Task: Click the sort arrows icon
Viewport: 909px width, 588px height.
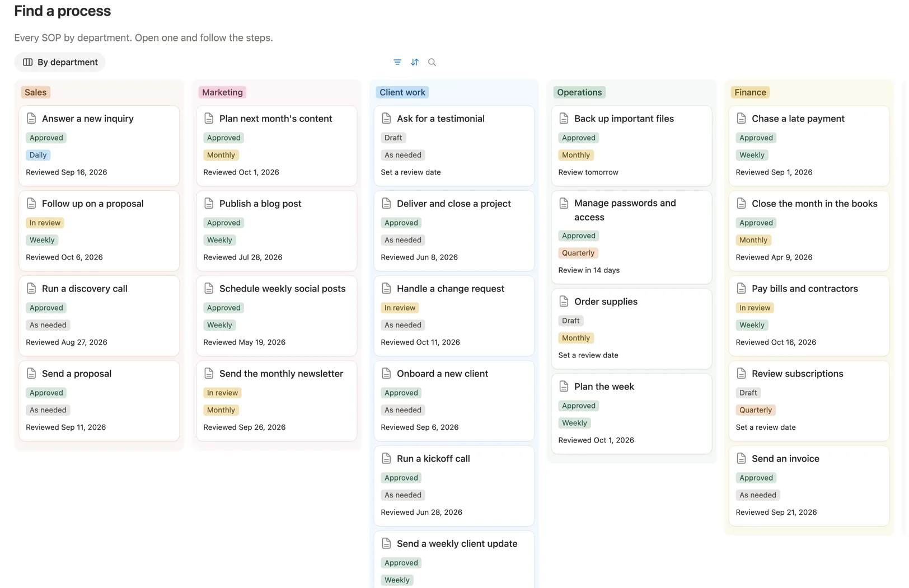Action: 415,62
